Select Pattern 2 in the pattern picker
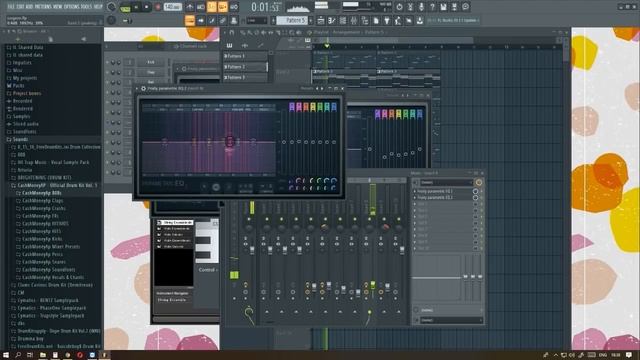The height and width of the screenshot is (360, 640). (x=245, y=67)
